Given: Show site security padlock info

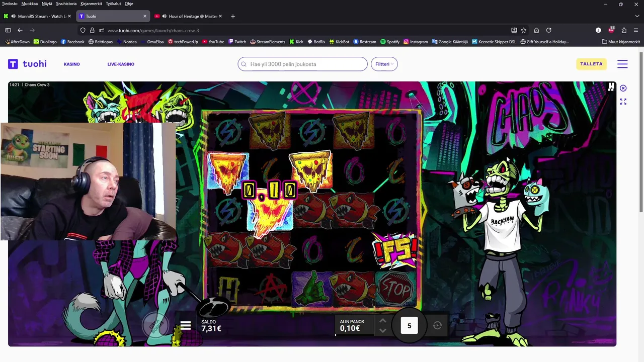Looking at the screenshot, I should coord(92,30).
